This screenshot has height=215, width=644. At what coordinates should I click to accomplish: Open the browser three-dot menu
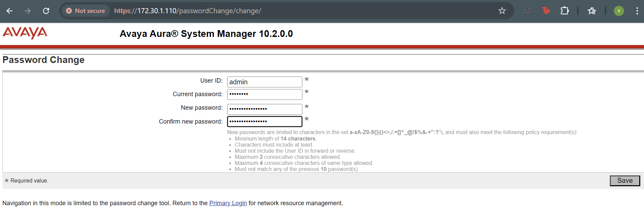click(637, 11)
